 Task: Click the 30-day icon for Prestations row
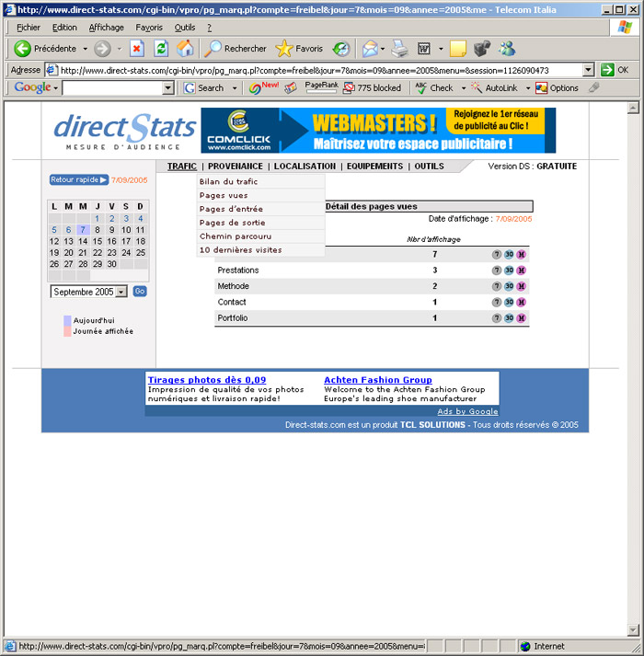tap(509, 270)
